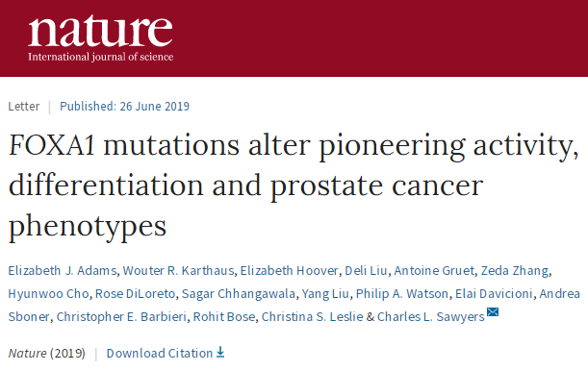Open Elizabeth Hoover author details

pos(289,270)
